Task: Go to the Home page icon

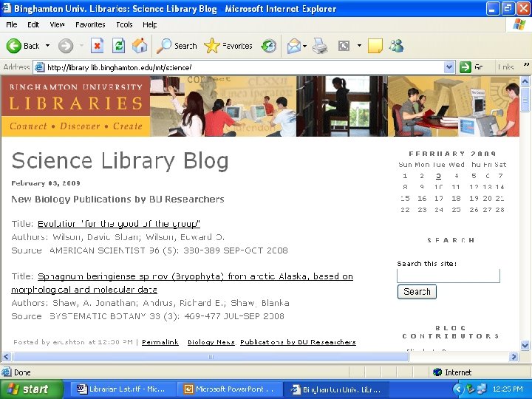Action: point(140,46)
